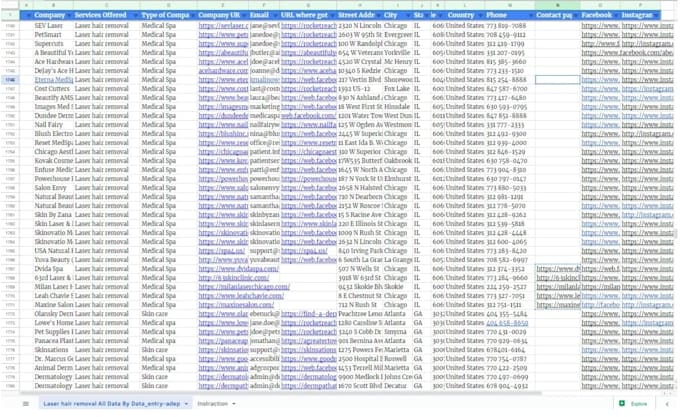Viewport: 680px width, 417px height.
Task: Open the milanlaserchicago.com link
Action: [244, 287]
